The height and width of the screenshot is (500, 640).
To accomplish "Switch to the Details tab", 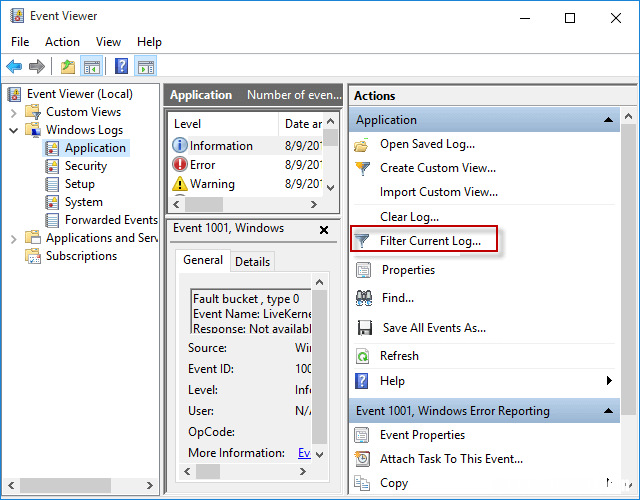I will click(252, 262).
